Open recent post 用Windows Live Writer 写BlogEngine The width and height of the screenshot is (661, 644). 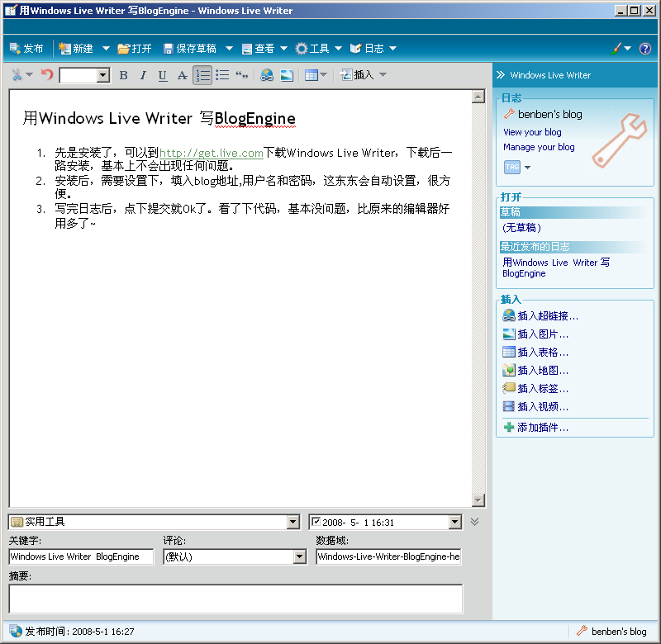tap(555, 268)
